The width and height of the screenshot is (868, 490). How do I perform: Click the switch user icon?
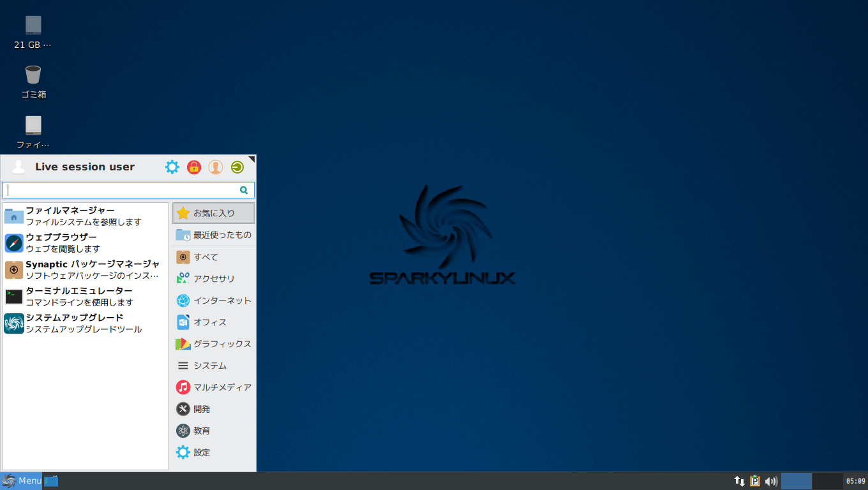click(216, 167)
